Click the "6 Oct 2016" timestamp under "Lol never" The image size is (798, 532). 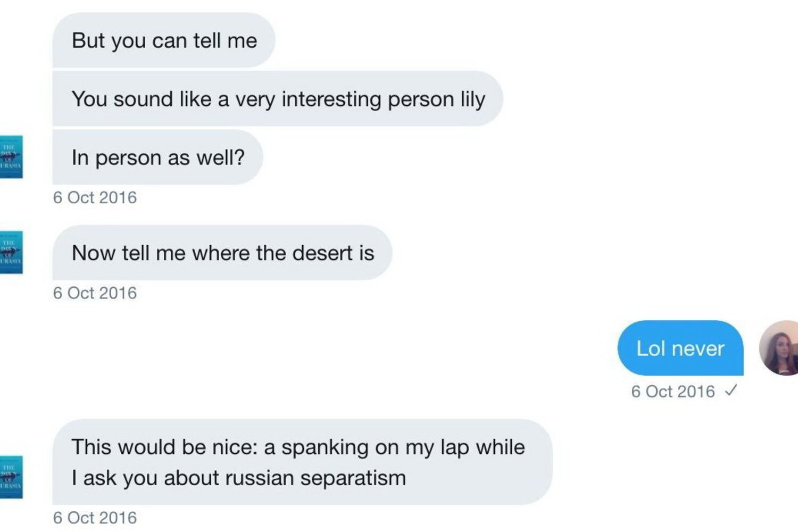coord(672,392)
